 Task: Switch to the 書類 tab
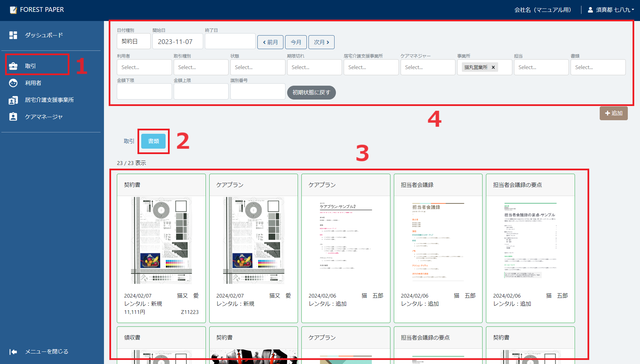tap(153, 141)
